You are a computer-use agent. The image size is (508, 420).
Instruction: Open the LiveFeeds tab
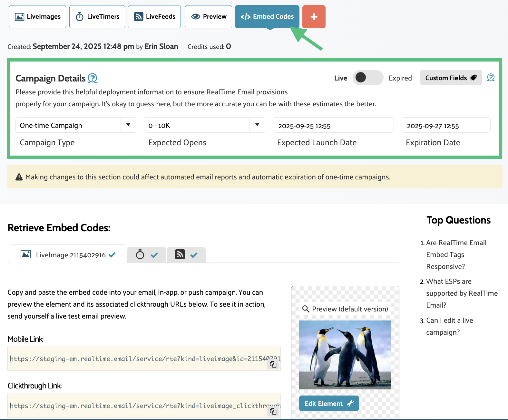tap(154, 17)
